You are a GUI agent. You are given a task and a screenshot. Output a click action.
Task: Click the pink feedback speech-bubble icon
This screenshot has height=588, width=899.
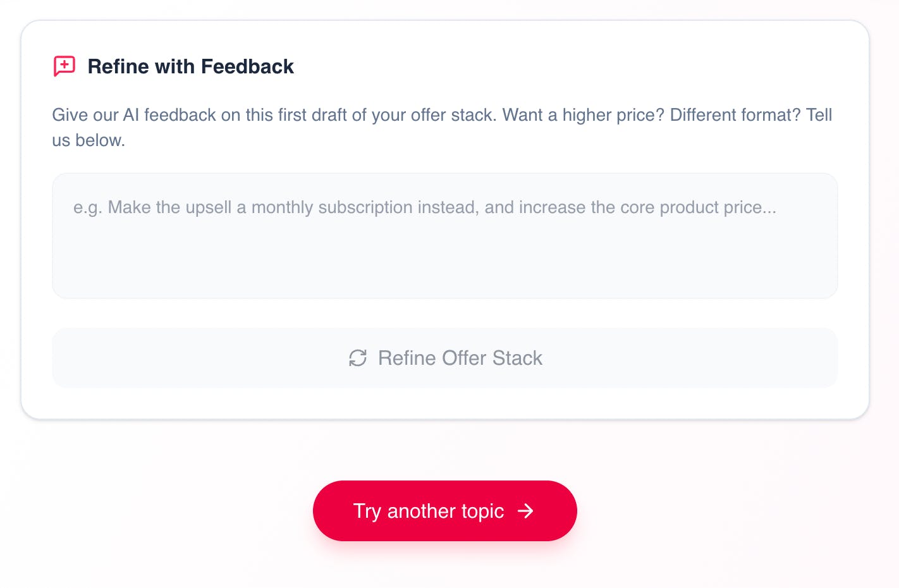click(64, 66)
